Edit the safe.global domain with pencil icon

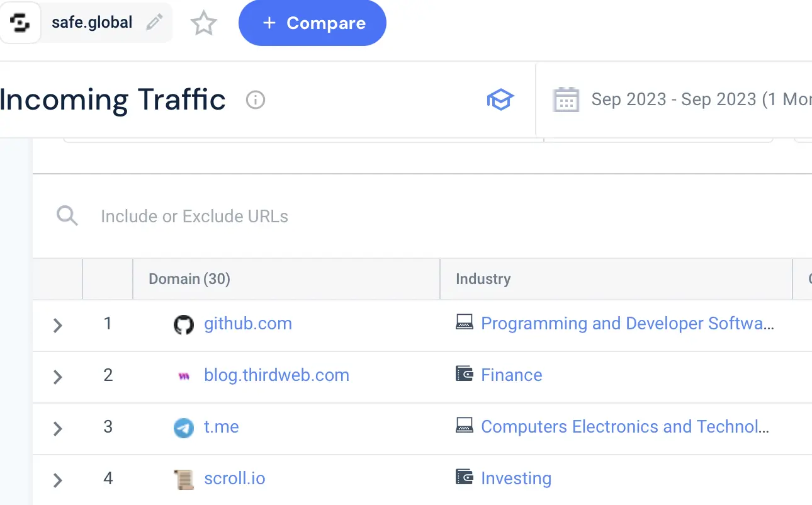tap(154, 23)
